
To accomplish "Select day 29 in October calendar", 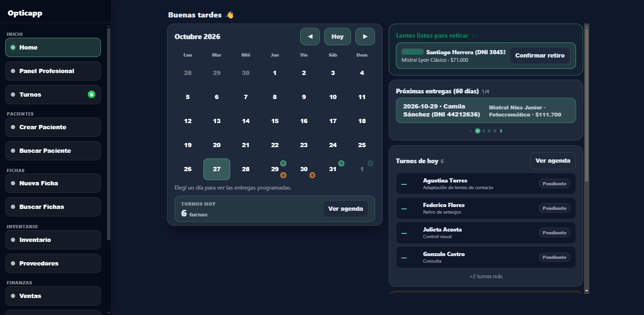I will tap(275, 169).
